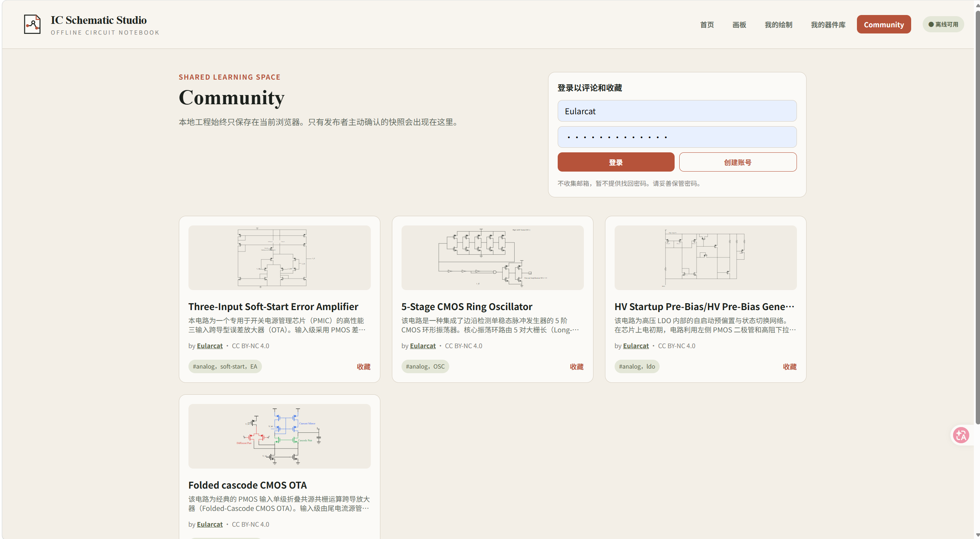
Task: Click 收藏 on HV Startup Pre-Bias card
Action: click(x=790, y=367)
